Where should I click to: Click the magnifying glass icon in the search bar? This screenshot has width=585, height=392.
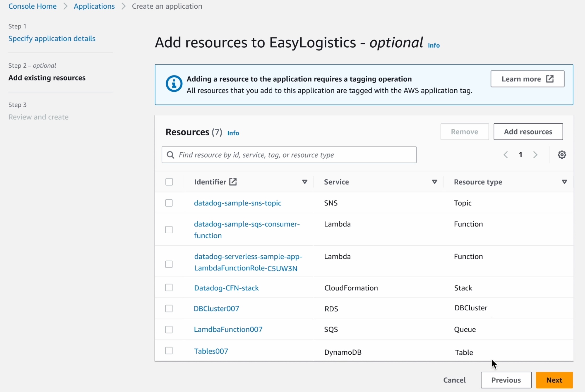click(x=170, y=155)
